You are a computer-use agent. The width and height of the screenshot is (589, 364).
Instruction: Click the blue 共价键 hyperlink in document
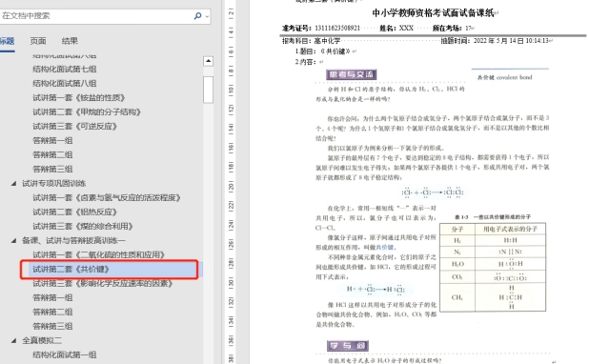[x=385, y=247]
